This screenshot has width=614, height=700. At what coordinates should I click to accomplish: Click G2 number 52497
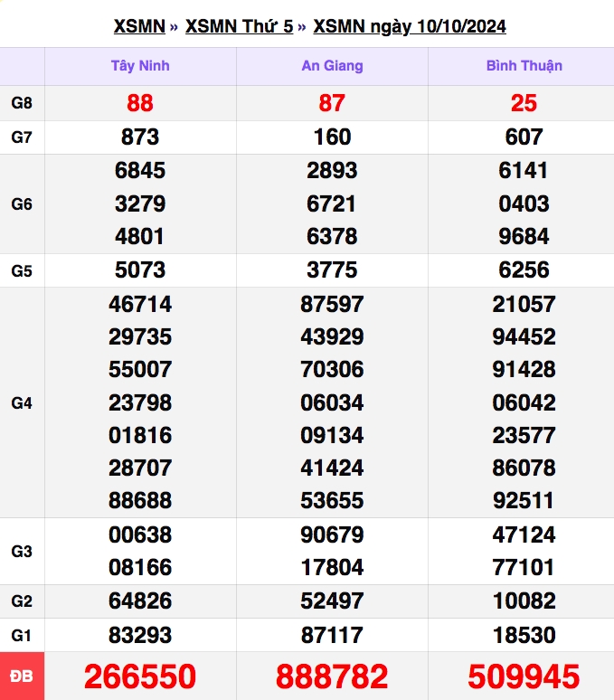point(332,601)
